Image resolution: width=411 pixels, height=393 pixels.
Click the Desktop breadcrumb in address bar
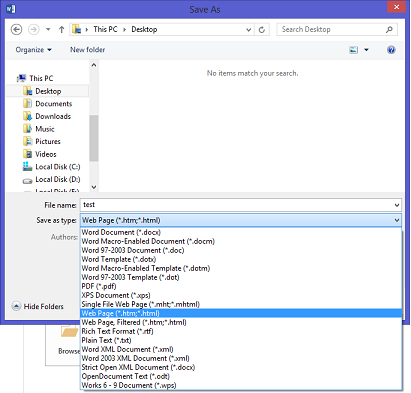click(x=144, y=29)
